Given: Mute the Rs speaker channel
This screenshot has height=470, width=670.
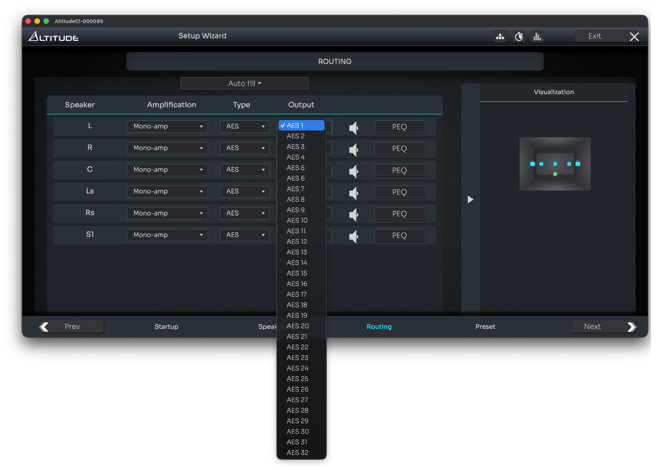Looking at the screenshot, I should coord(353,214).
